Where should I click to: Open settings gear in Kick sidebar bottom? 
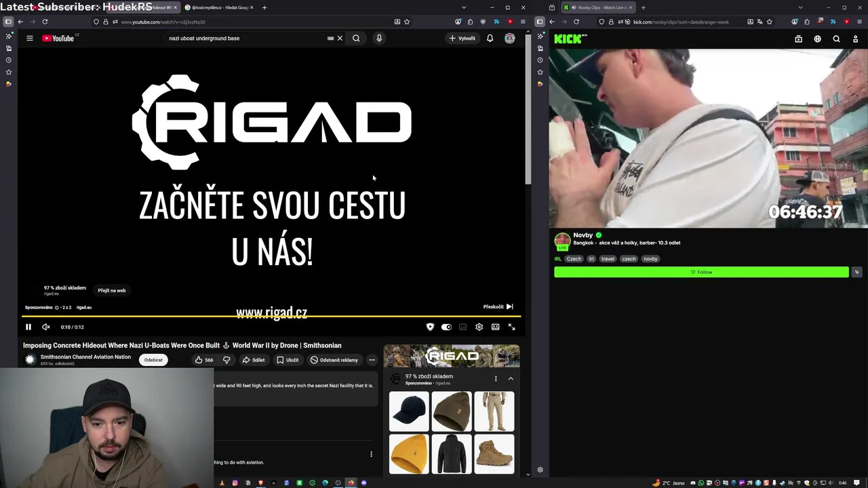tap(540, 470)
